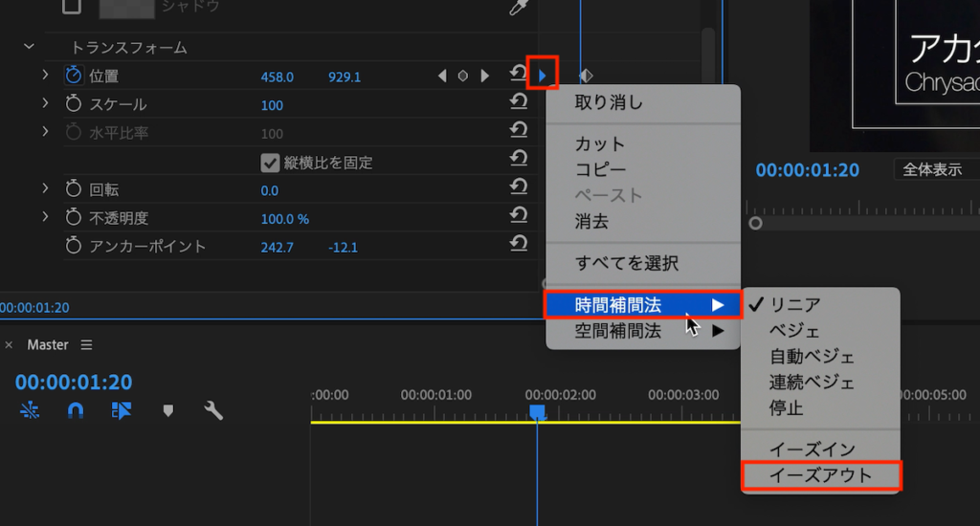Screen dimensions: 980x526
Task: Expand the 水平比率 property row
Action: point(45,132)
